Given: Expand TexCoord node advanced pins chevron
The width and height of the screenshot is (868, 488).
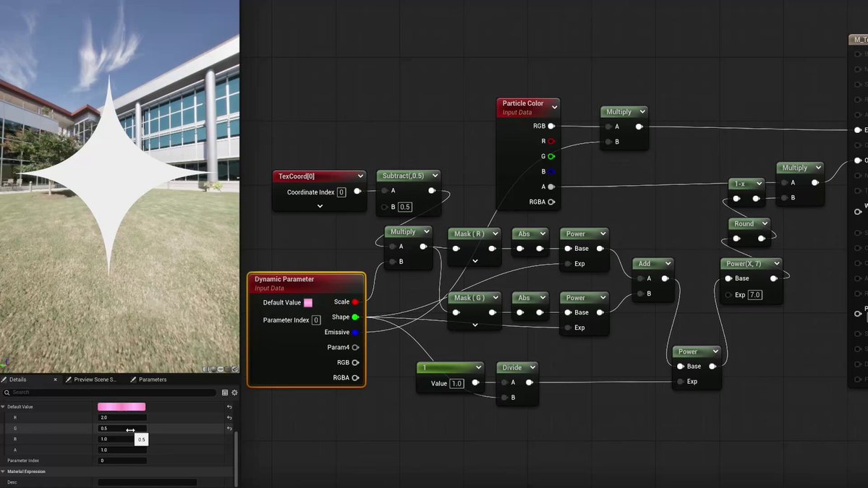Looking at the screenshot, I should coord(320,206).
